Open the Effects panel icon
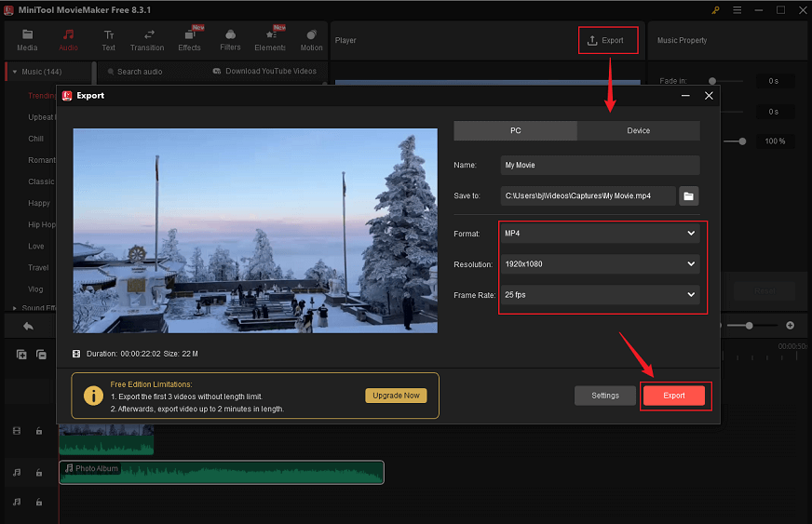The height and width of the screenshot is (524, 812). (189, 35)
